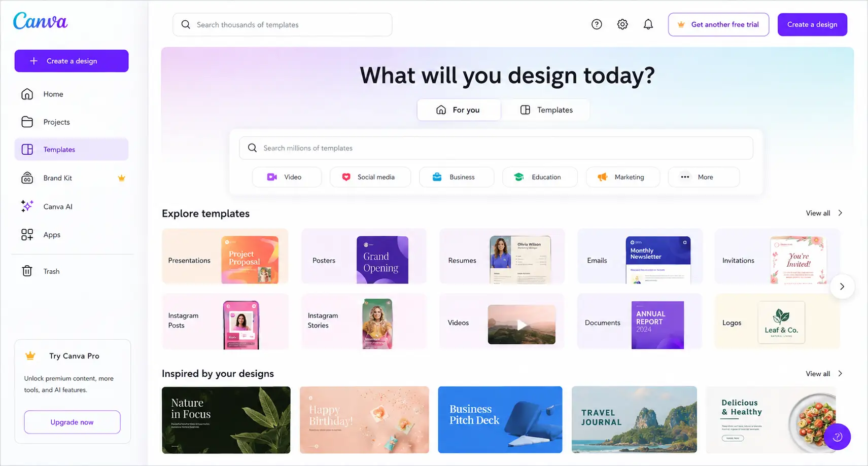This screenshot has height=466, width=868.
Task: Open Home in the sidebar
Action: tap(72, 94)
